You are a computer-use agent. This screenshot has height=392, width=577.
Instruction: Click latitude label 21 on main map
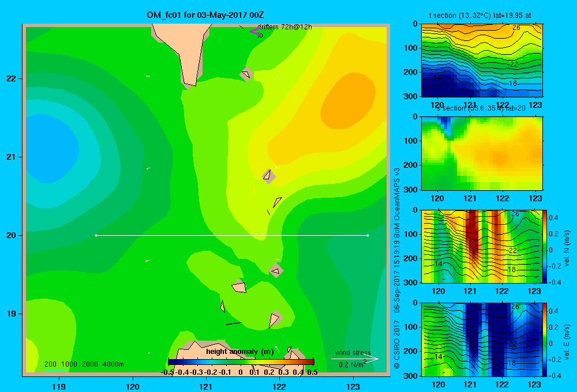click(x=12, y=157)
